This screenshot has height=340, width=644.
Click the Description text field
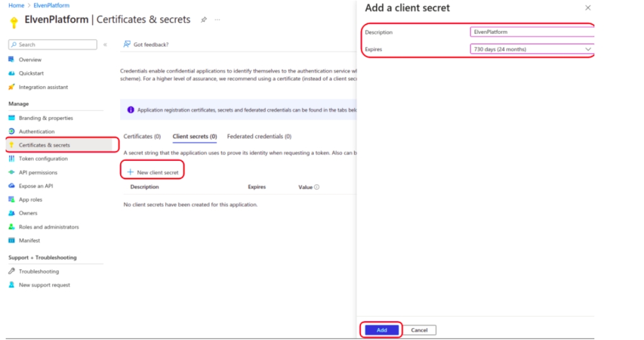[x=531, y=32]
